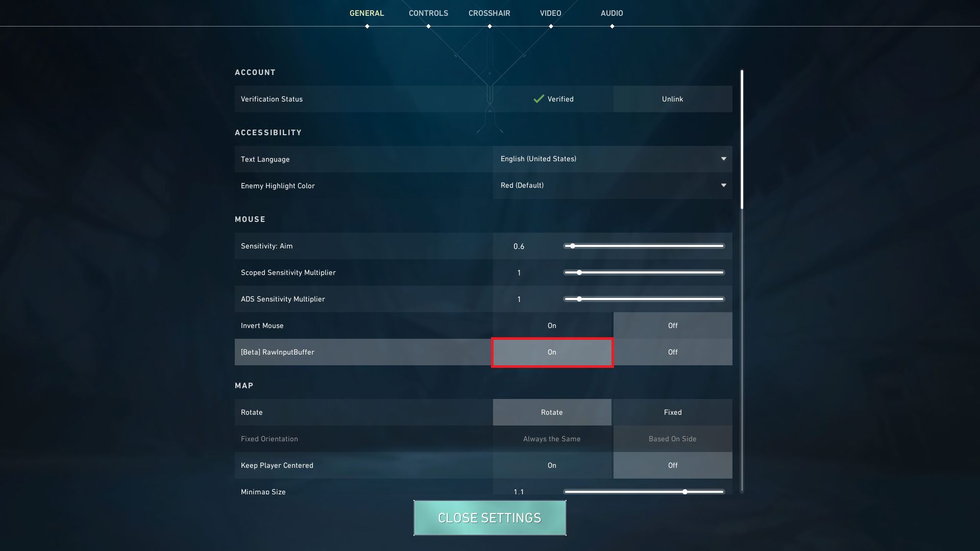Switch to the AUDIO tab
Image resolution: width=980 pixels, height=551 pixels.
612,13
